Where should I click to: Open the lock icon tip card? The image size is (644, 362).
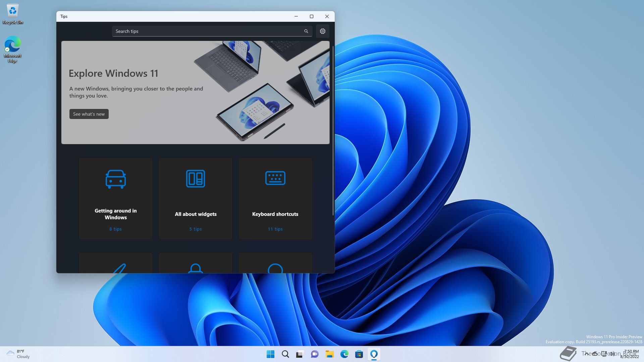196,263
